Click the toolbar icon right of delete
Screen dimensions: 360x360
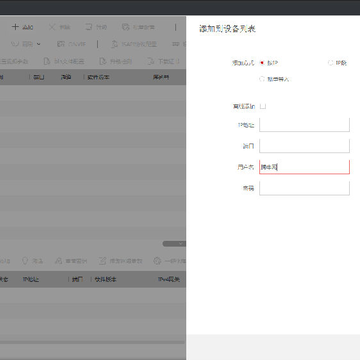[x=88, y=27]
